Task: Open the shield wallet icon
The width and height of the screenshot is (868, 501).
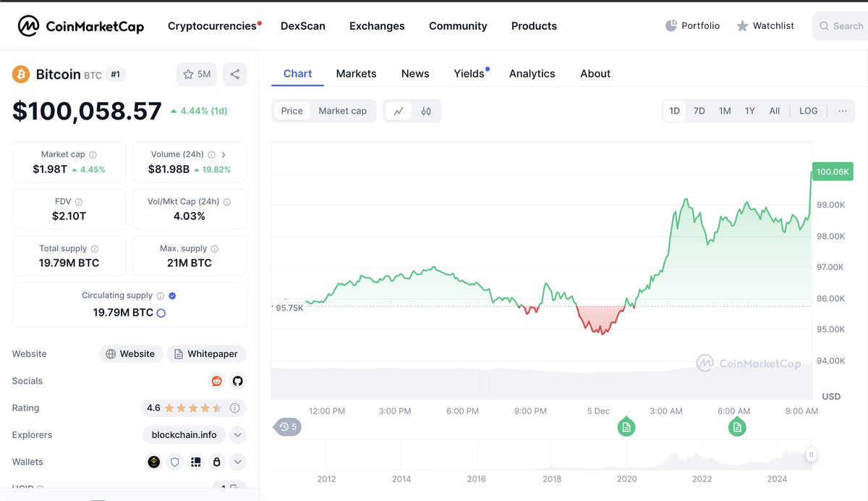Action: tap(174, 462)
